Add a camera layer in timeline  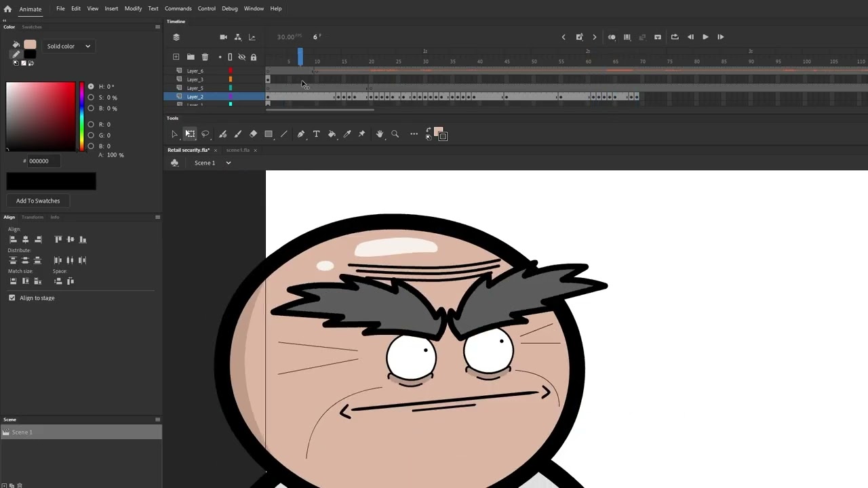[223, 37]
